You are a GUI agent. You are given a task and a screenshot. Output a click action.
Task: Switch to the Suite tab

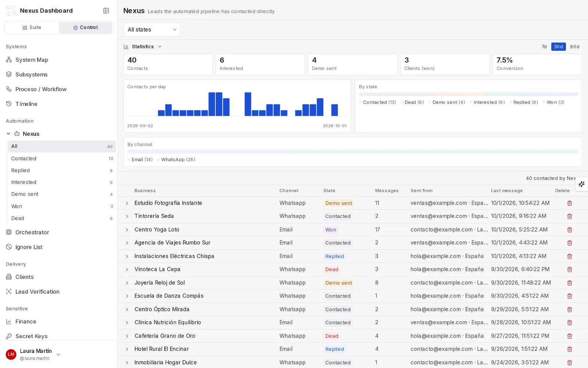32,28
